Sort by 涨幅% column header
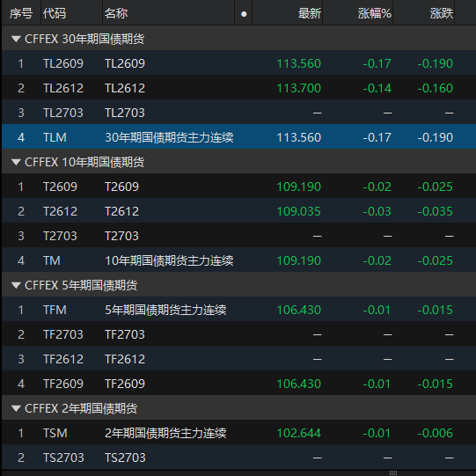 click(x=358, y=13)
